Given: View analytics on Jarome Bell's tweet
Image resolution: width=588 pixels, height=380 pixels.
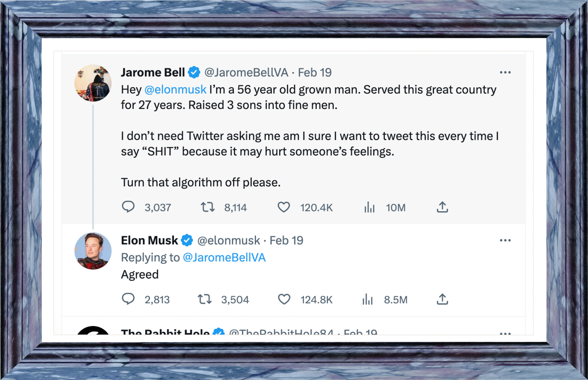Looking at the screenshot, I should [369, 207].
